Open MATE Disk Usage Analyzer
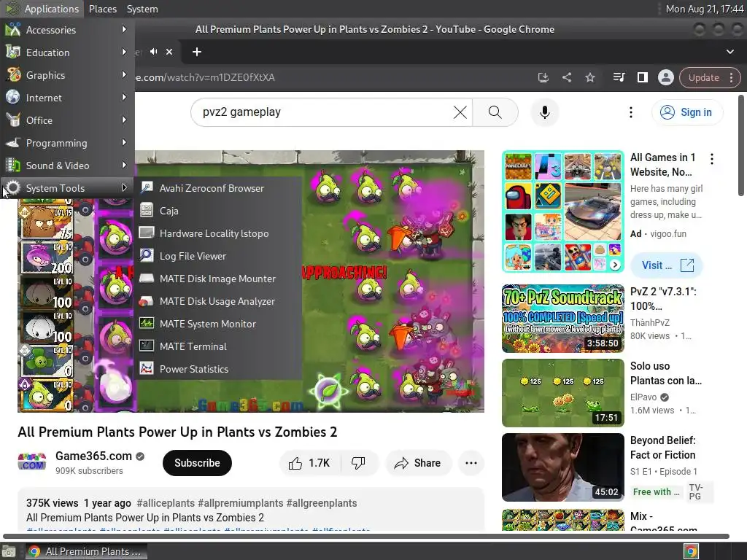747x560 pixels. [x=217, y=301]
